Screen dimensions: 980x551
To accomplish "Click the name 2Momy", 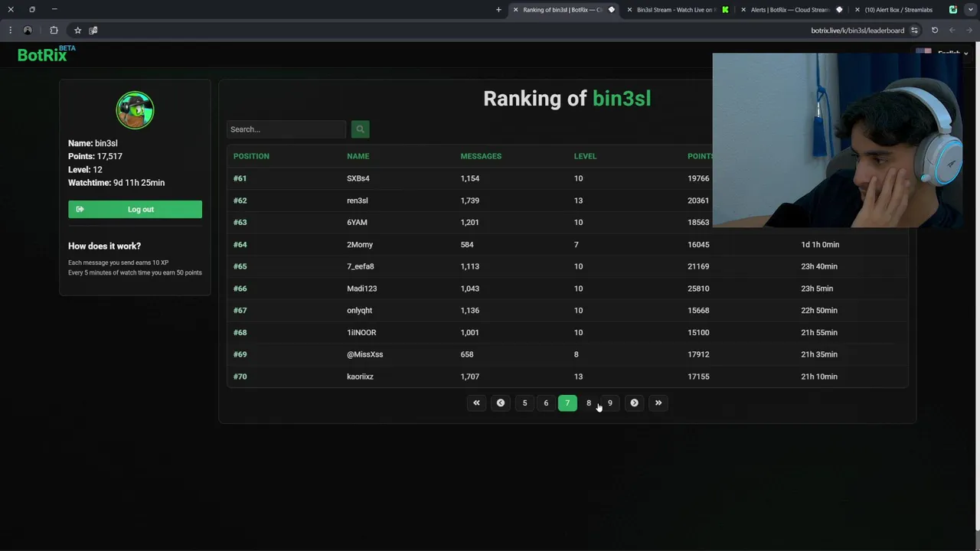I will [x=360, y=245].
